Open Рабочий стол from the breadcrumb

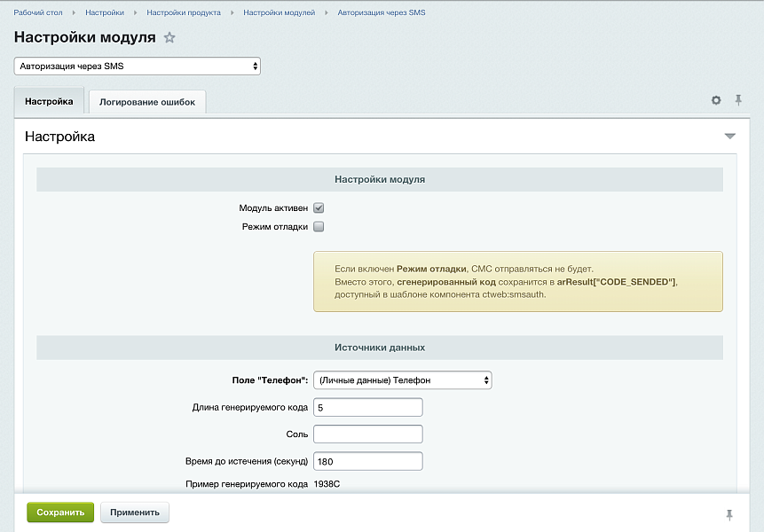pyautogui.click(x=37, y=13)
